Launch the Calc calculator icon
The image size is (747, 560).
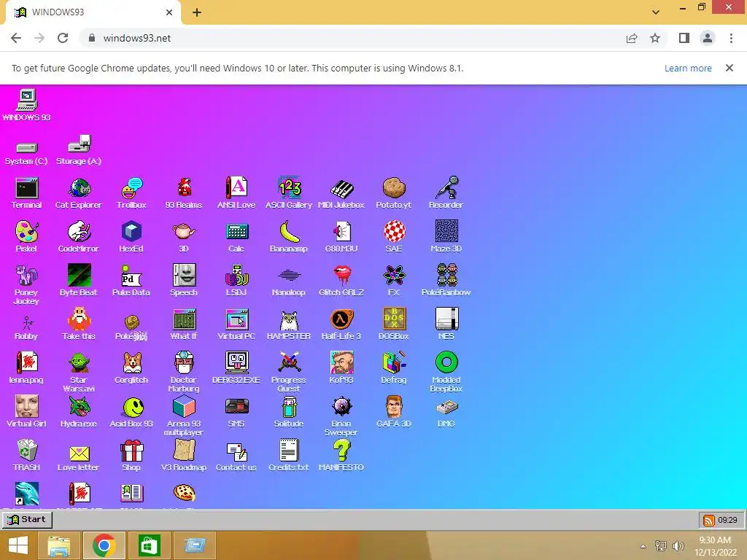(236, 237)
